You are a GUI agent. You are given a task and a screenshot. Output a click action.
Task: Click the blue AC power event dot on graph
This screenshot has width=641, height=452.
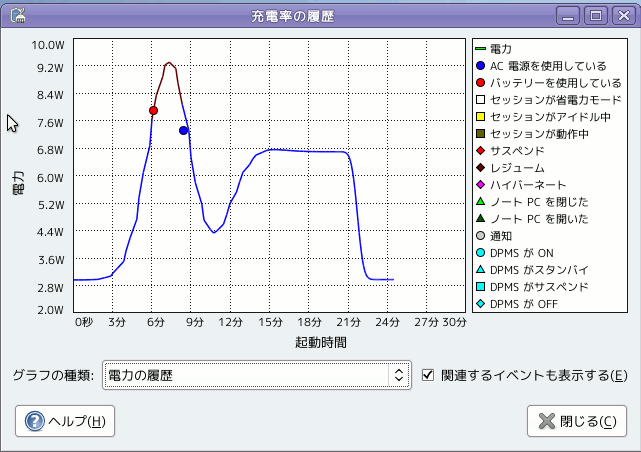pyautogui.click(x=183, y=130)
